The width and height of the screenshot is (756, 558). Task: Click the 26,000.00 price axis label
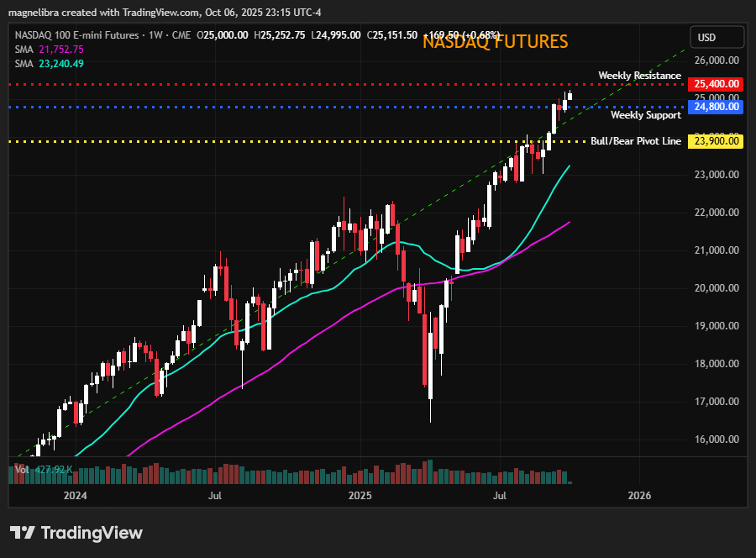717,61
